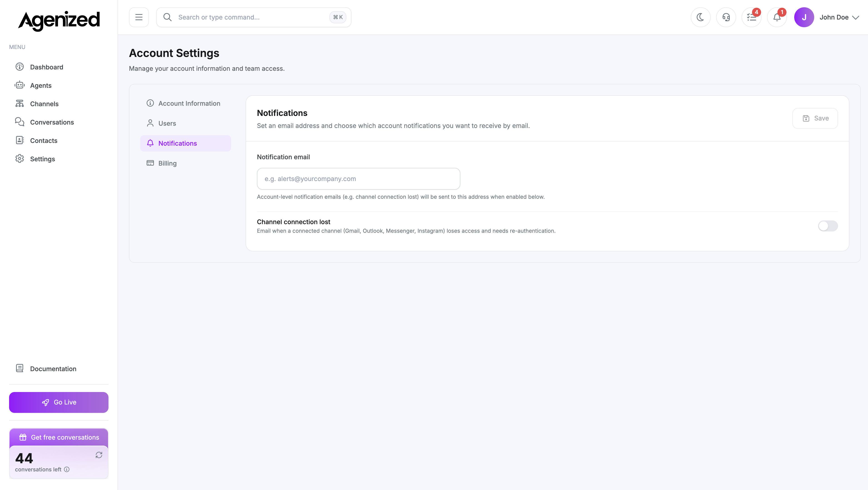Click the Go Live button

(x=59, y=402)
